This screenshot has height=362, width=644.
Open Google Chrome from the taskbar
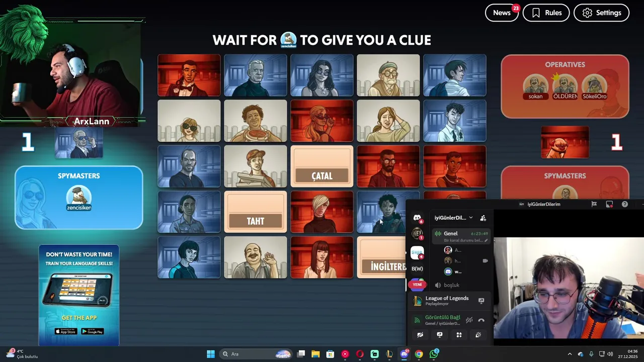tap(419, 354)
